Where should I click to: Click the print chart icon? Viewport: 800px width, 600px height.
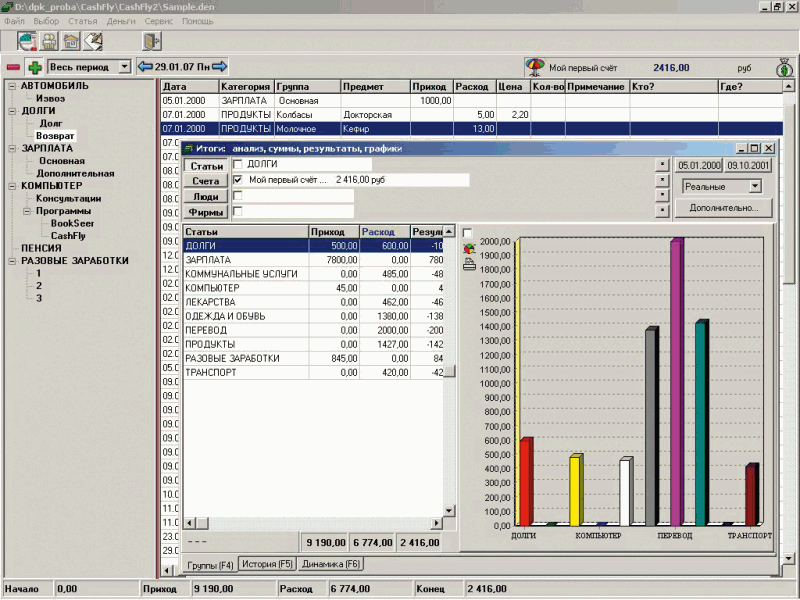(469, 264)
